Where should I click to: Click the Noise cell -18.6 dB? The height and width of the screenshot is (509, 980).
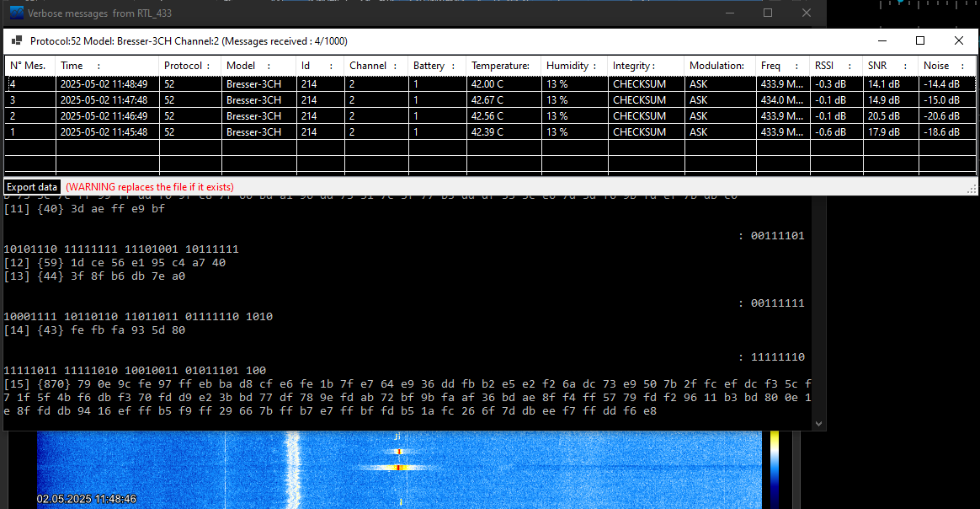(947, 132)
